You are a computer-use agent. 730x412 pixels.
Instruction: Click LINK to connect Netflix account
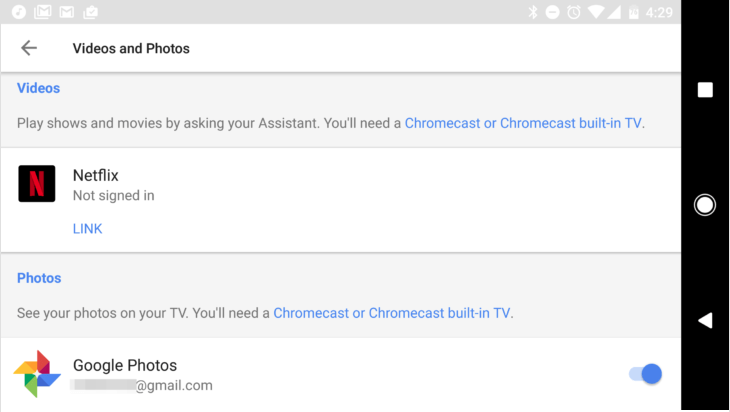88,229
